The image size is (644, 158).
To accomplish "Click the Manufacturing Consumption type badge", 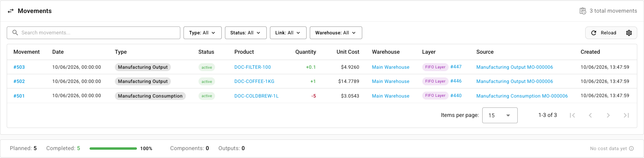I will click(x=150, y=96).
